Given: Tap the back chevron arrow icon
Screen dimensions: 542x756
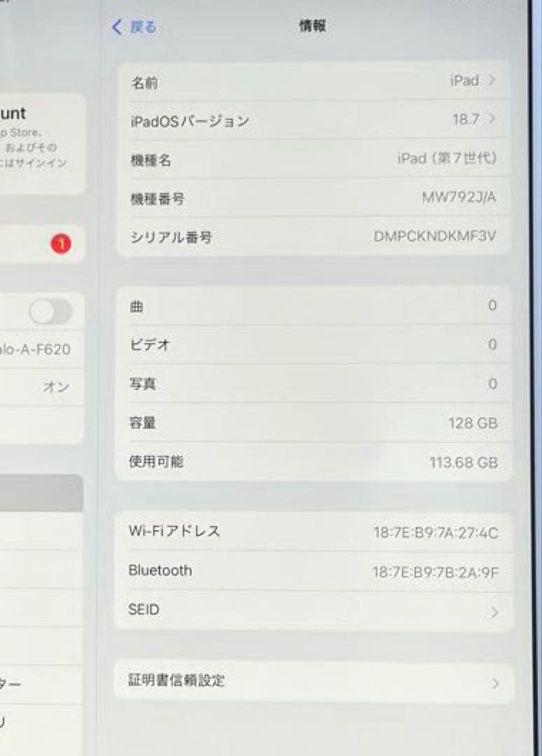Looking at the screenshot, I should [116, 27].
